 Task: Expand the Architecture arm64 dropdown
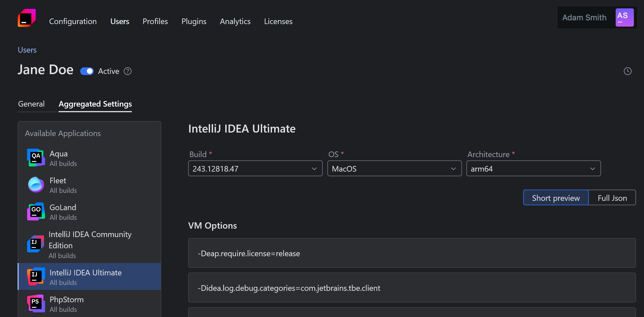click(533, 168)
